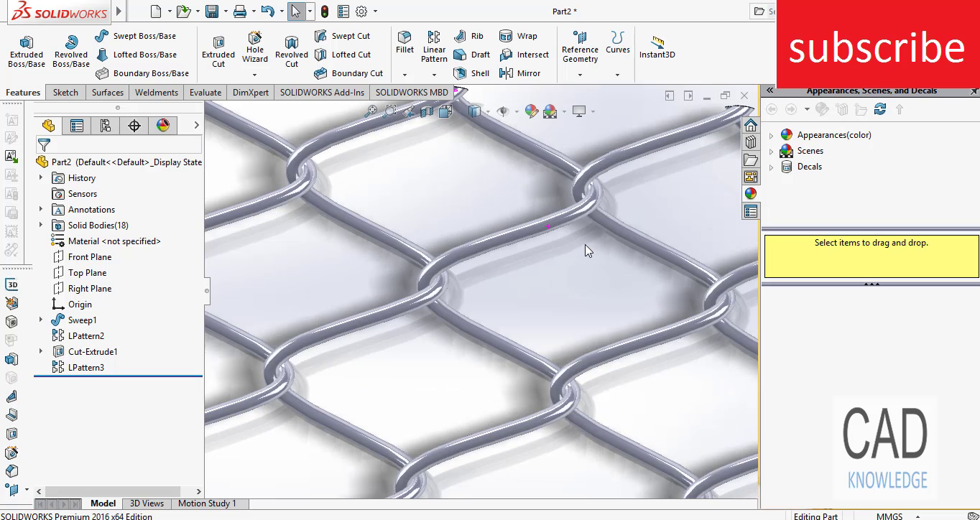Select the Draft tool

[x=471, y=55]
